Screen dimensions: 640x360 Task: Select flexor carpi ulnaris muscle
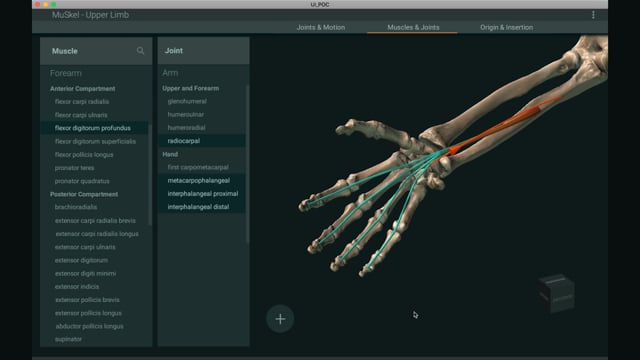(x=81, y=115)
